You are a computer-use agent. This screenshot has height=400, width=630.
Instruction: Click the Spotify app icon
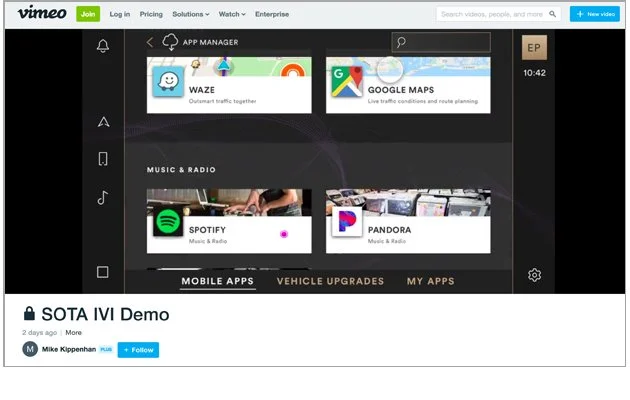[168, 221]
